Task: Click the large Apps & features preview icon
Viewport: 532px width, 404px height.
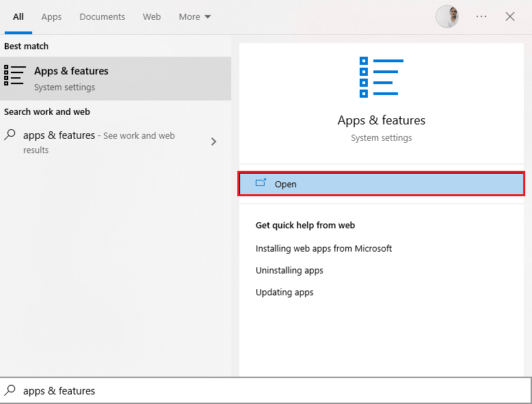Action: (382, 77)
